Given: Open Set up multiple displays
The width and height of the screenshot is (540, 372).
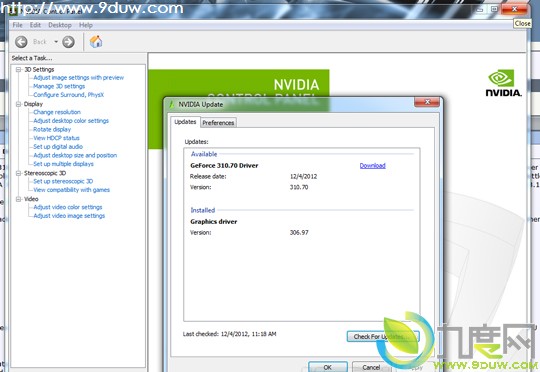Looking at the screenshot, I should [63, 164].
